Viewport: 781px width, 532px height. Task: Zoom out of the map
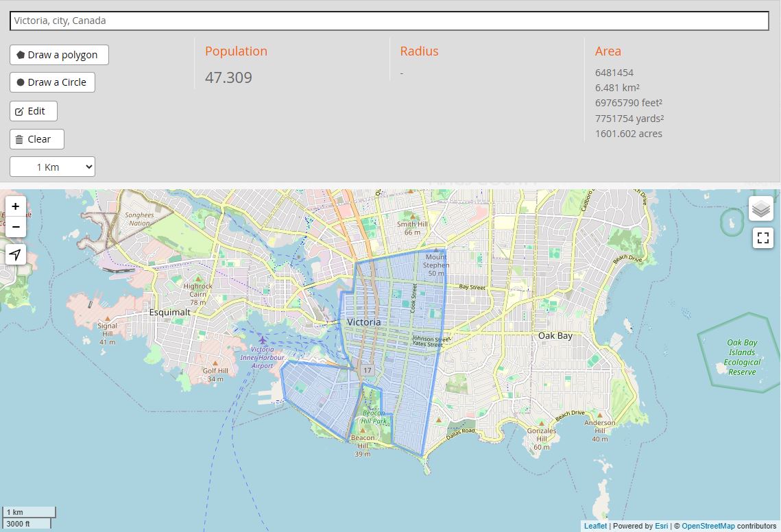click(16, 227)
